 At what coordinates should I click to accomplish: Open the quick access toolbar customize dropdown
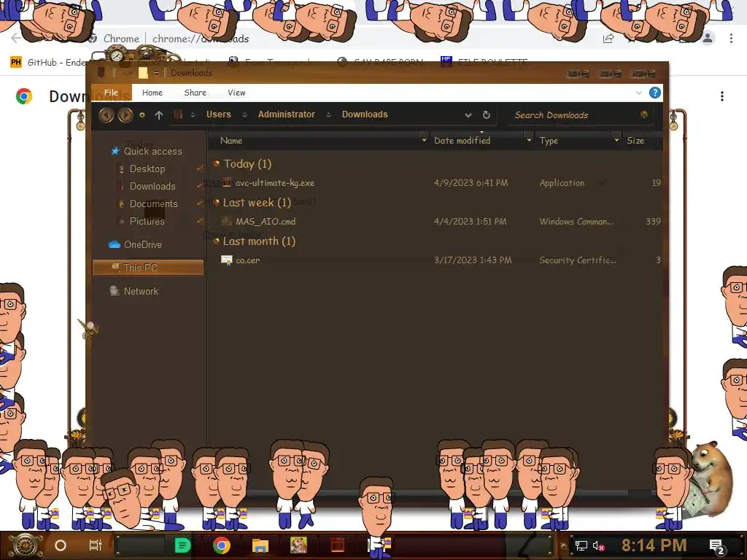(x=156, y=74)
